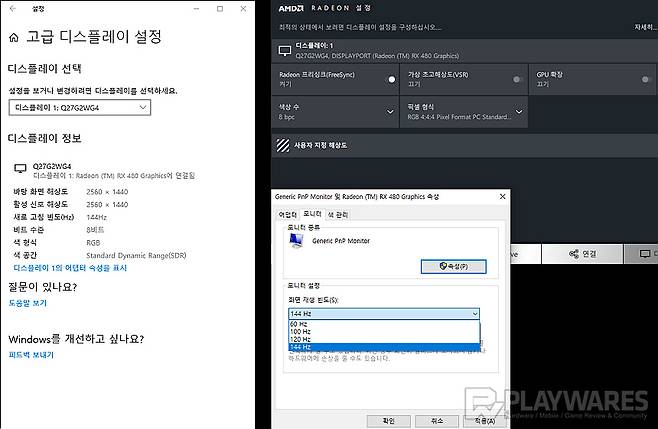Click the 확인 button in monitor dialog
The height and width of the screenshot is (429, 658).
click(387, 421)
